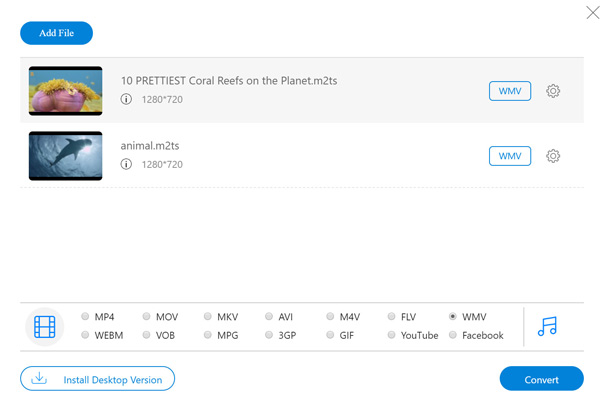Select the WEBM radio button

click(85, 335)
